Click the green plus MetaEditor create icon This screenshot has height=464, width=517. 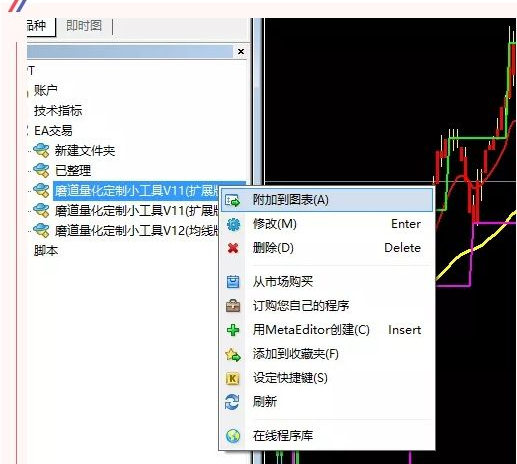233,330
